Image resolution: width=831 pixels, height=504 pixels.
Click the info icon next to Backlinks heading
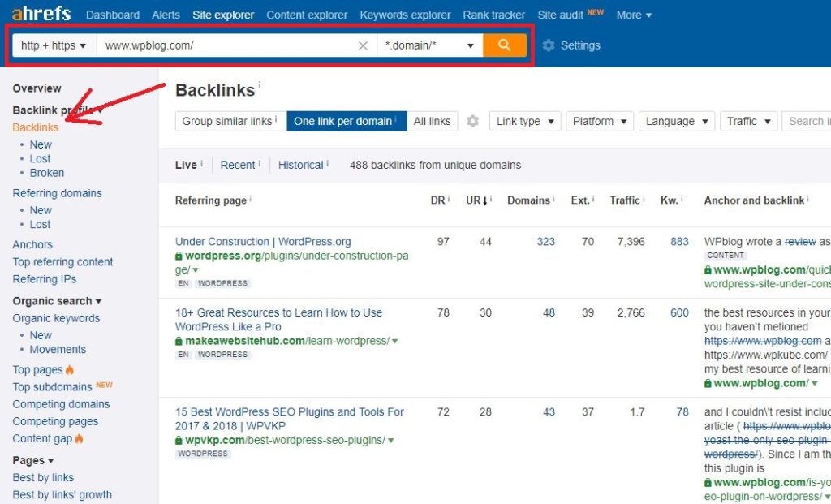click(x=260, y=84)
